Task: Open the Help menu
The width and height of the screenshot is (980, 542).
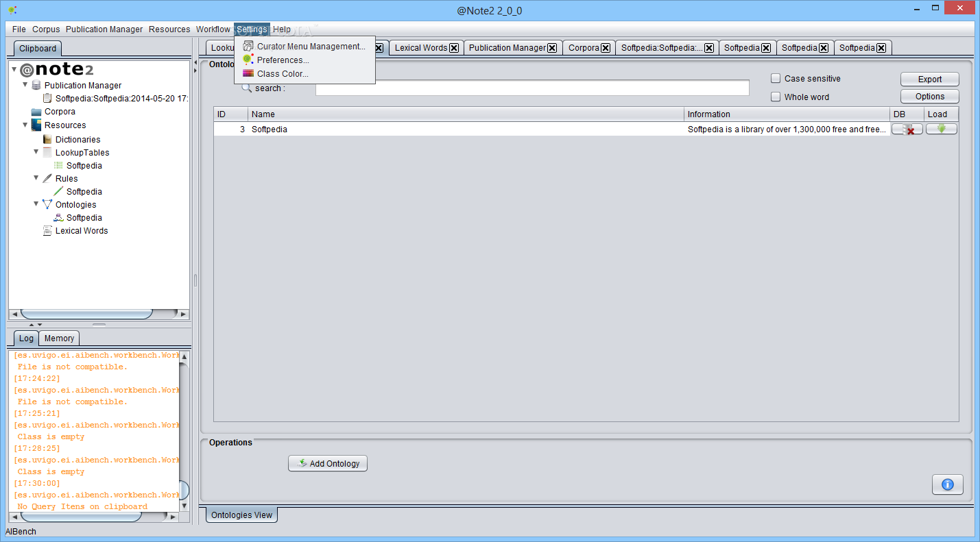Action: coord(282,29)
